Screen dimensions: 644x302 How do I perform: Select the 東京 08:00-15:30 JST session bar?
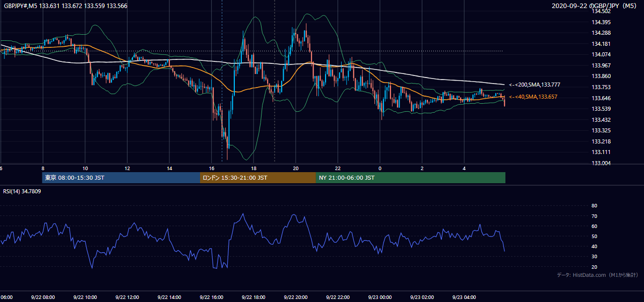(121, 178)
